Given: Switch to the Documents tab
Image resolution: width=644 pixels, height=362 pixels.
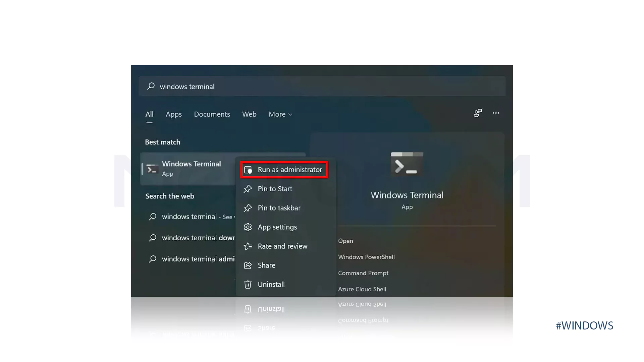Looking at the screenshot, I should click(212, 114).
